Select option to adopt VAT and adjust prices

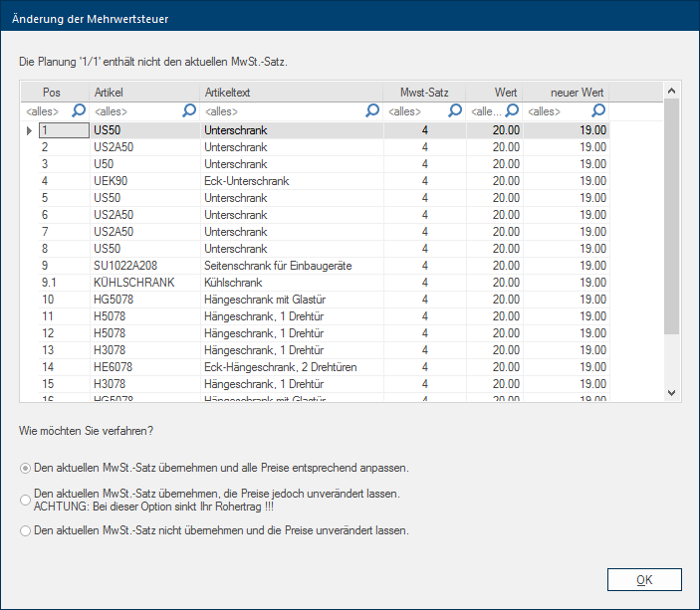tap(26, 467)
